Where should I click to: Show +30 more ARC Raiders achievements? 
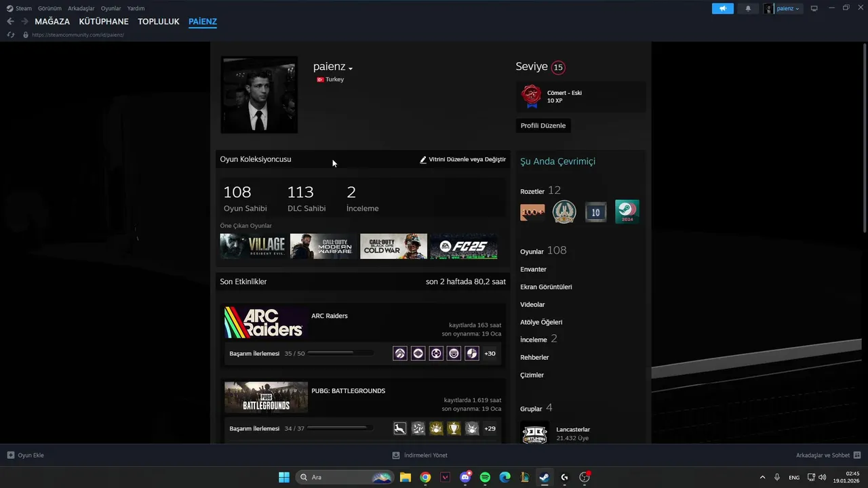pyautogui.click(x=490, y=353)
